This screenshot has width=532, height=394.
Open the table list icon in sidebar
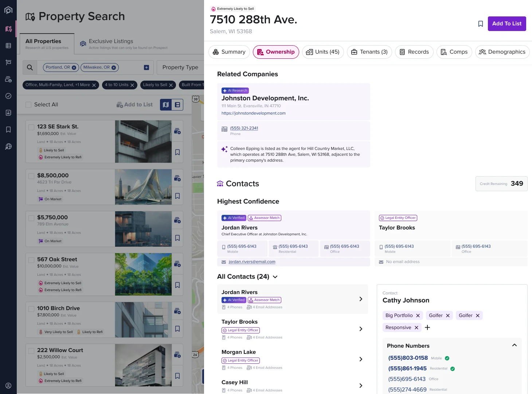tap(8, 46)
